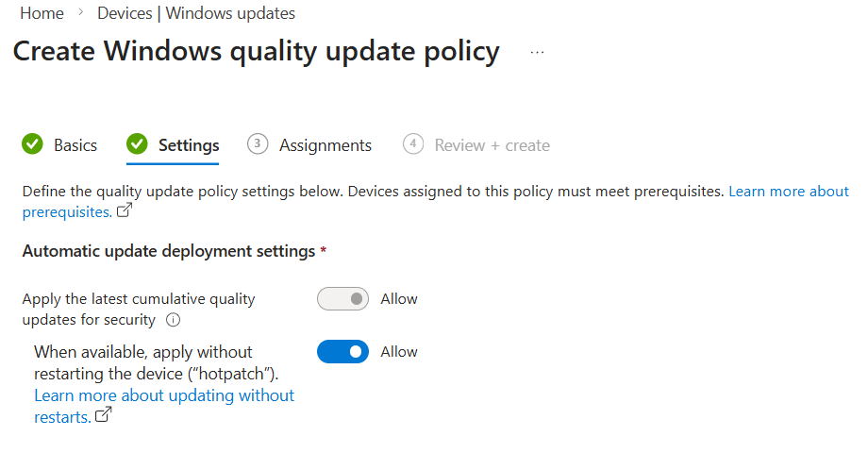The image size is (868, 453).
Task: Click Allow label beside cumulative updates toggle
Action: (x=399, y=299)
